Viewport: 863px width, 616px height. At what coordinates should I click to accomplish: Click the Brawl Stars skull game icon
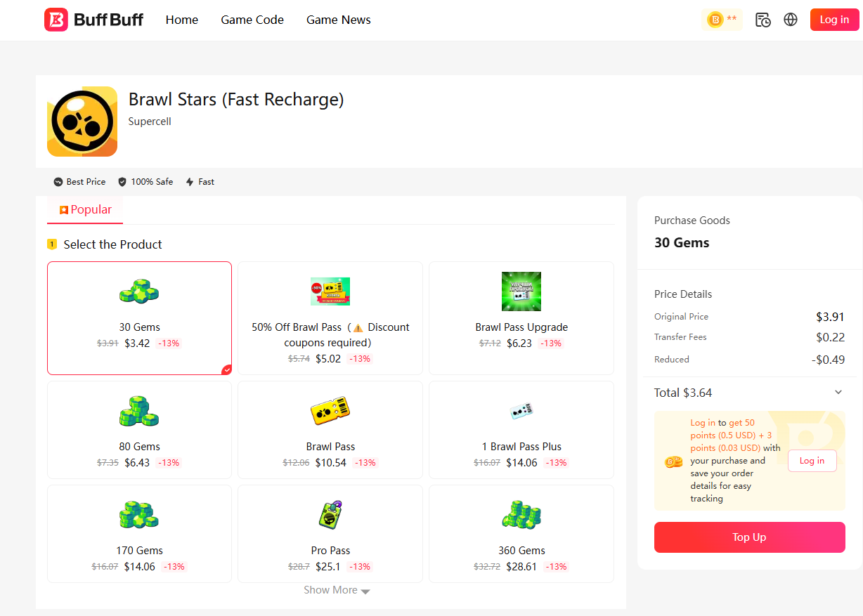pos(82,122)
